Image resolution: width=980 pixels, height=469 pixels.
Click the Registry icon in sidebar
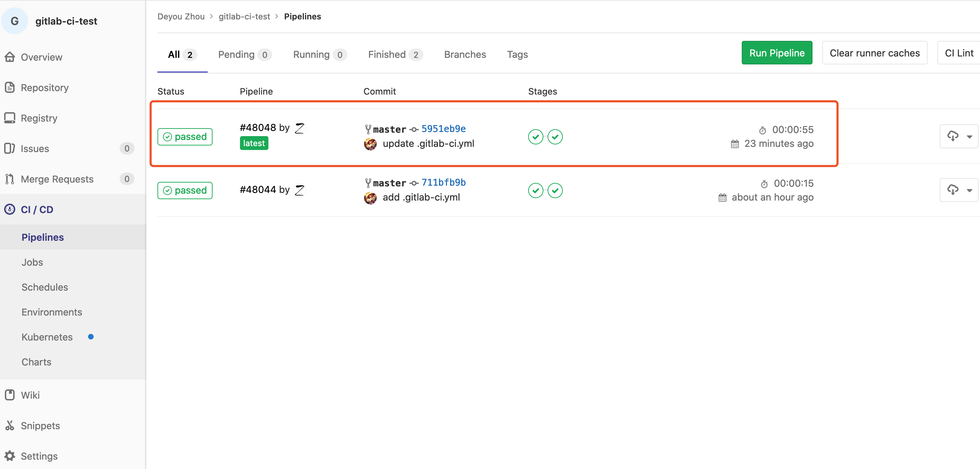10,118
